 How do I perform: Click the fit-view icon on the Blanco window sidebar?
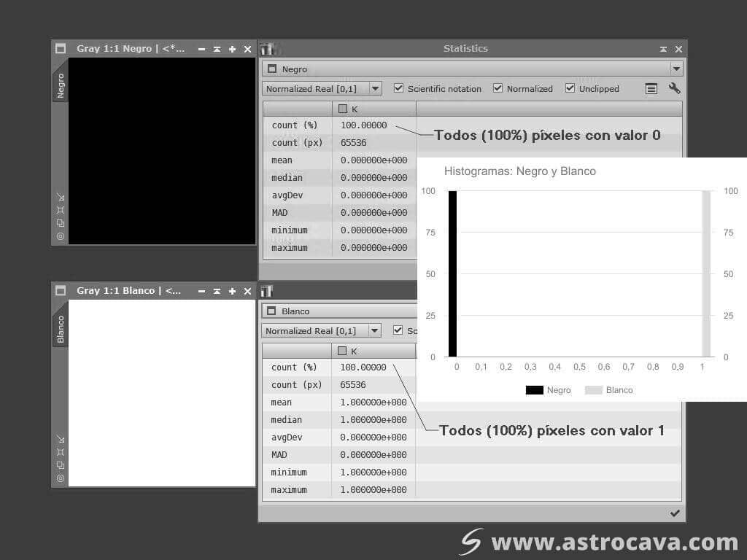point(61,452)
